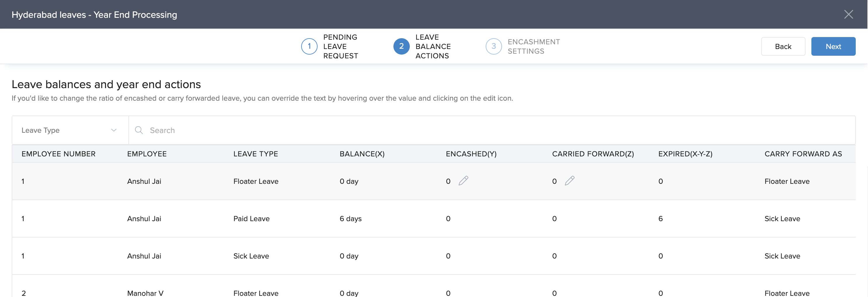Open the Leave Type filter dropdown
This screenshot has height=297, width=868.
click(70, 130)
